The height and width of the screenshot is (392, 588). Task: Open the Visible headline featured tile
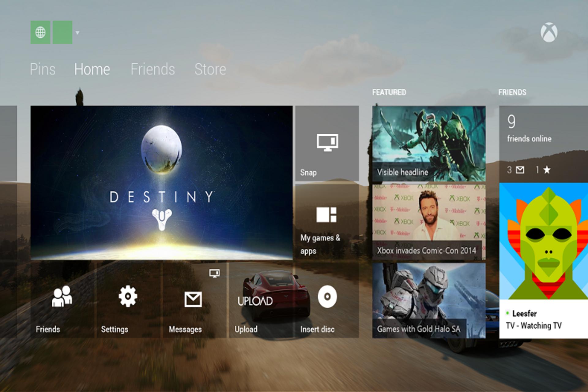[429, 144]
